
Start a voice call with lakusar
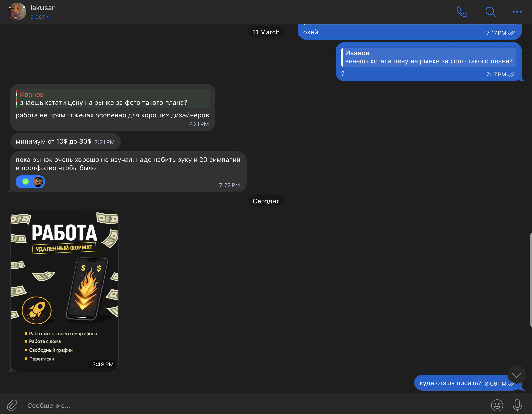click(462, 12)
